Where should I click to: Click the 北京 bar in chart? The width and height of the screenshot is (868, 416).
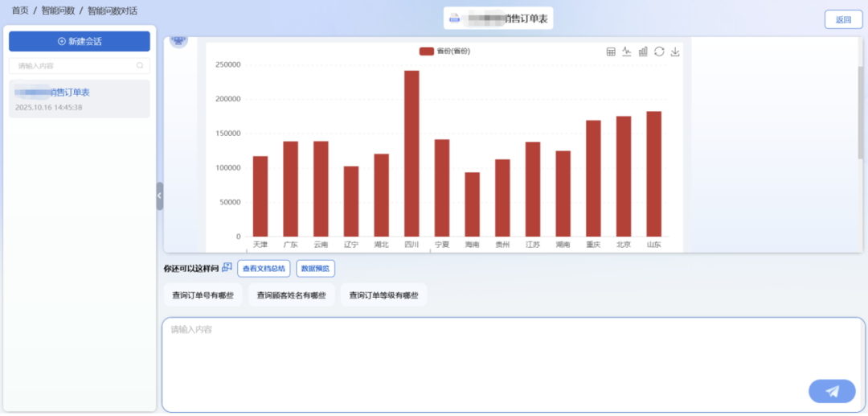624,176
